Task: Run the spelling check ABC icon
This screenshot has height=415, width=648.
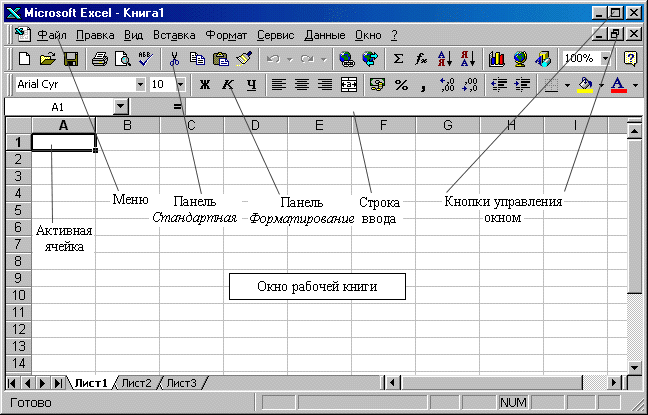Action: tap(145, 59)
